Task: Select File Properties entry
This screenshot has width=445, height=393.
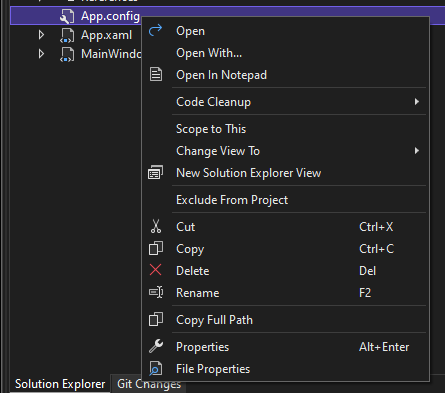Action: (286, 369)
